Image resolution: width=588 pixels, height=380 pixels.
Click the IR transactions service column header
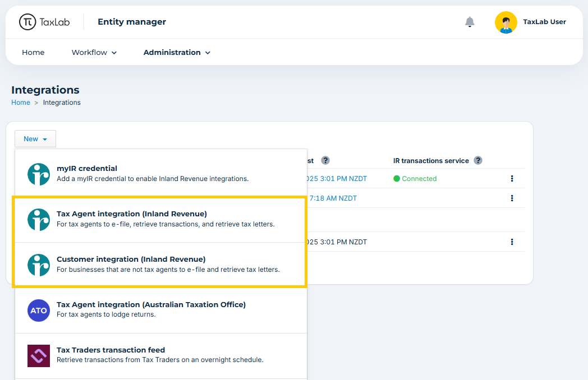pyautogui.click(x=431, y=161)
